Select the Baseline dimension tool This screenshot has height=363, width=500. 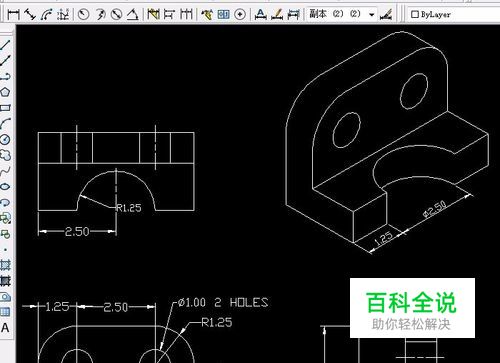(170, 14)
